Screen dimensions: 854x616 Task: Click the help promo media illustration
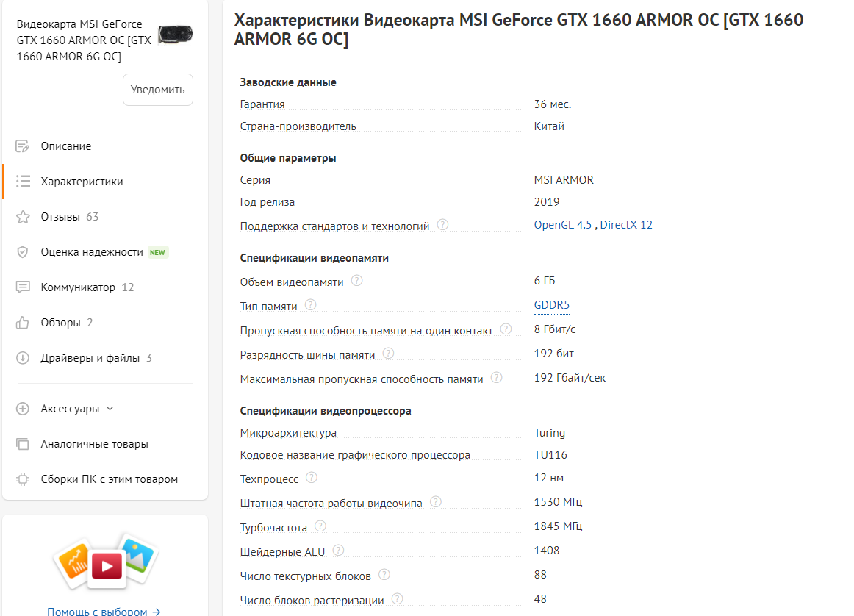107,562
